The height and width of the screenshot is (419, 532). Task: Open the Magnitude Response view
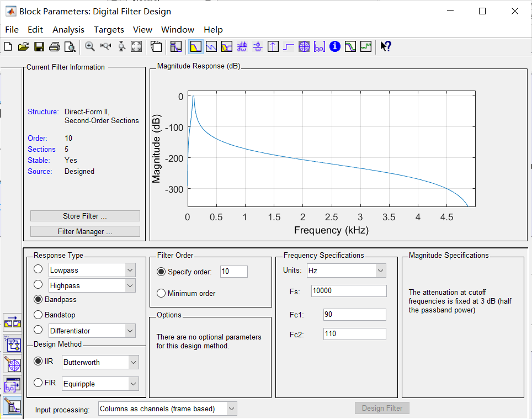[195, 46]
